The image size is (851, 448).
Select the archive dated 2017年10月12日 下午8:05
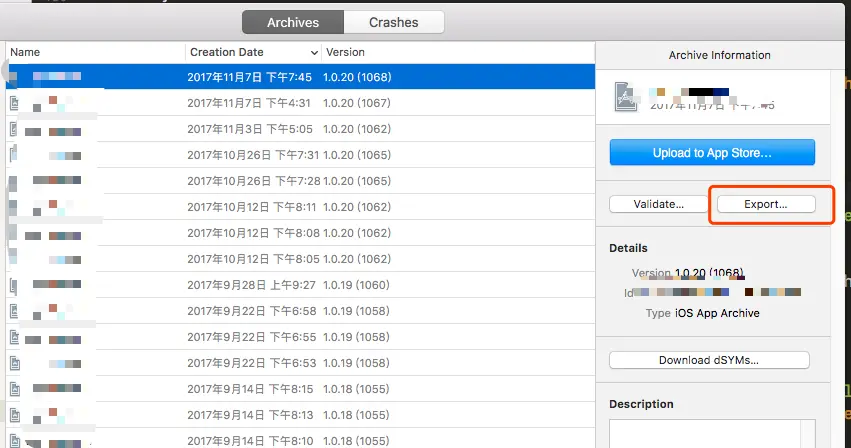(x=300, y=259)
